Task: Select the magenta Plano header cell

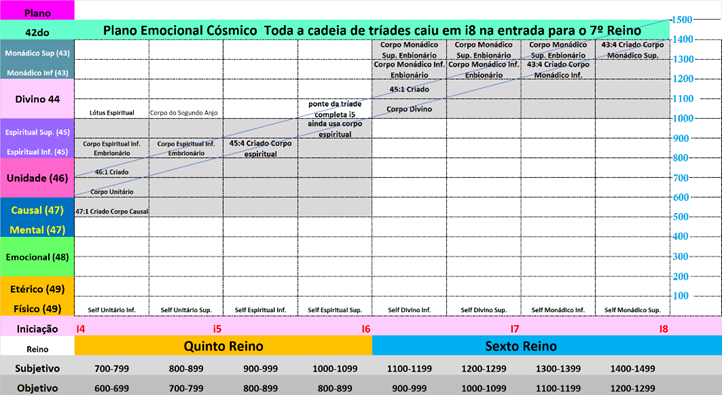Action: point(37,10)
